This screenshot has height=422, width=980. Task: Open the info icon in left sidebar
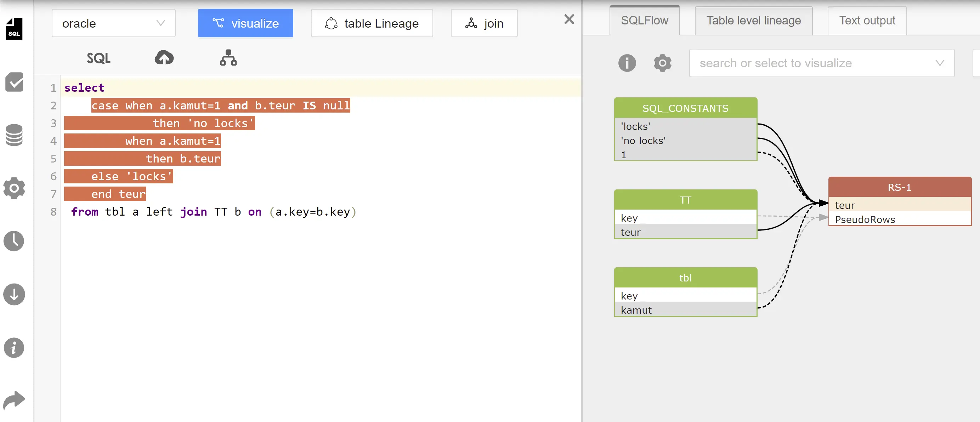[14, 348]
